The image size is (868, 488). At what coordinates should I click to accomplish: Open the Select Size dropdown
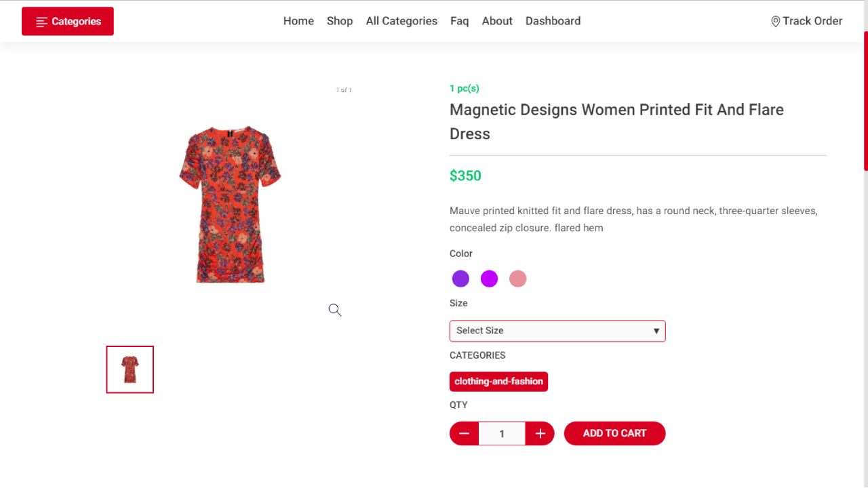pos(557,331)
